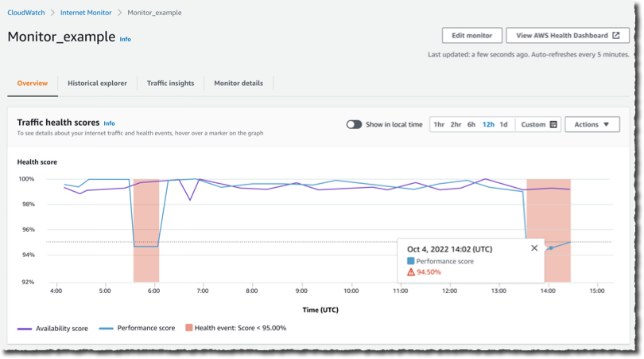Screen dimensions: 644x359
Task: Click the 10:00 time axis label
Action: tap(351, 291)
